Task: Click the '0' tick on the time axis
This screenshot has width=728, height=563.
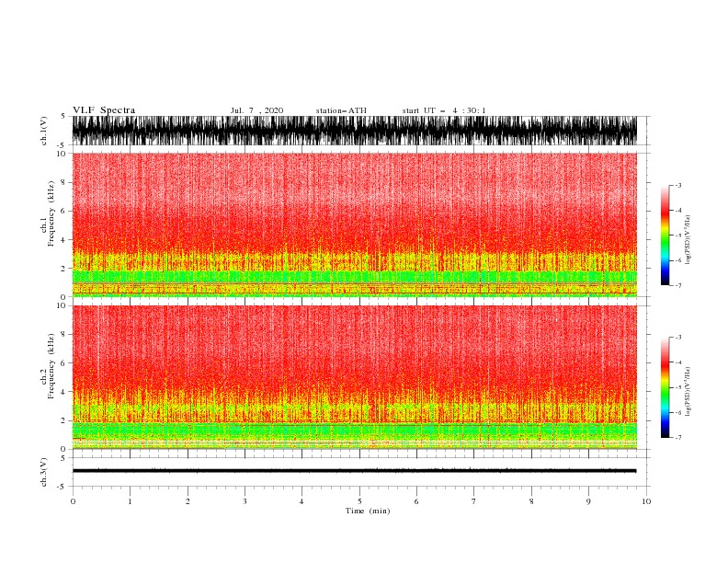Action: click(x=73, y=501)
